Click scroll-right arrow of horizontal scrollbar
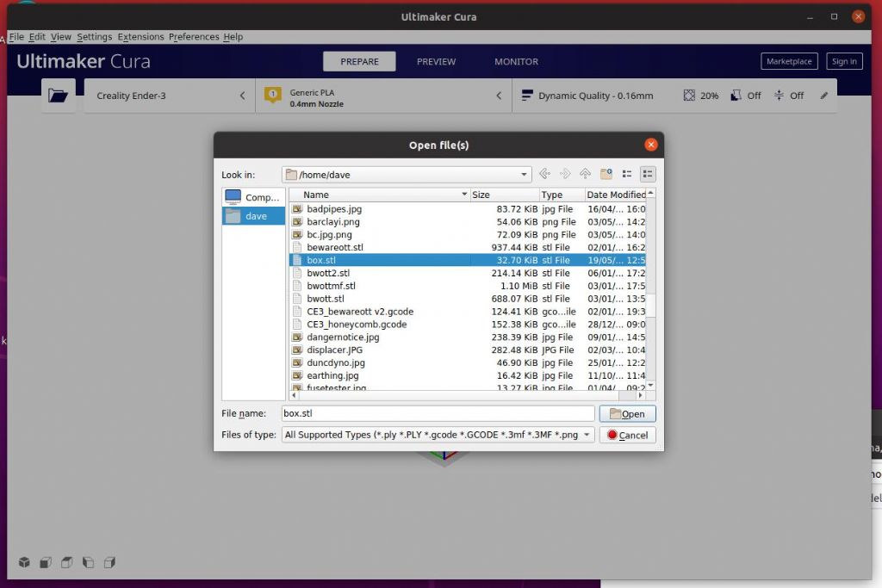This screenshot has width=882, height=588. click(x=640, y=395)
